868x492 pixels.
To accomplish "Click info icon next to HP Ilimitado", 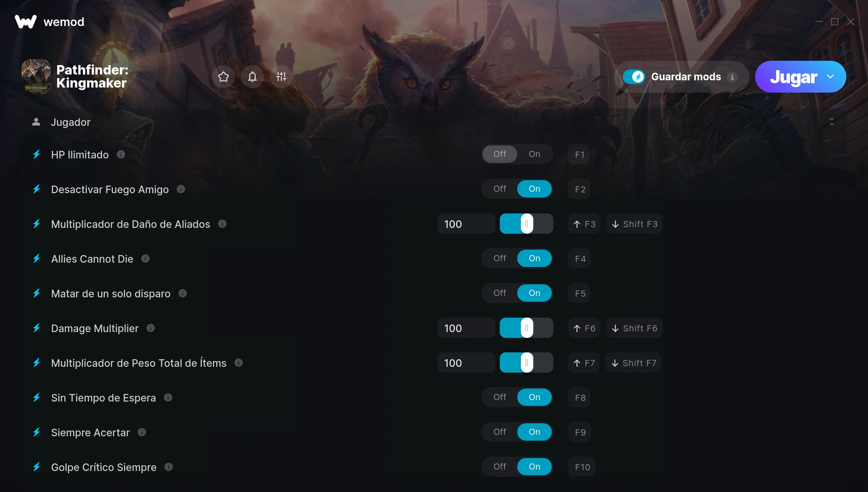I will pyautogui.click(x=121, y=154).
